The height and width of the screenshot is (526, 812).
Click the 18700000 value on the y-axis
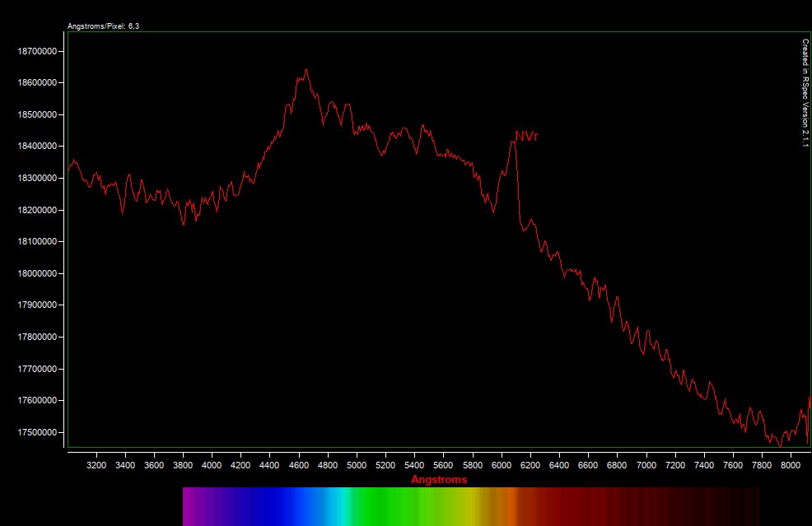[x=37, y=51]
